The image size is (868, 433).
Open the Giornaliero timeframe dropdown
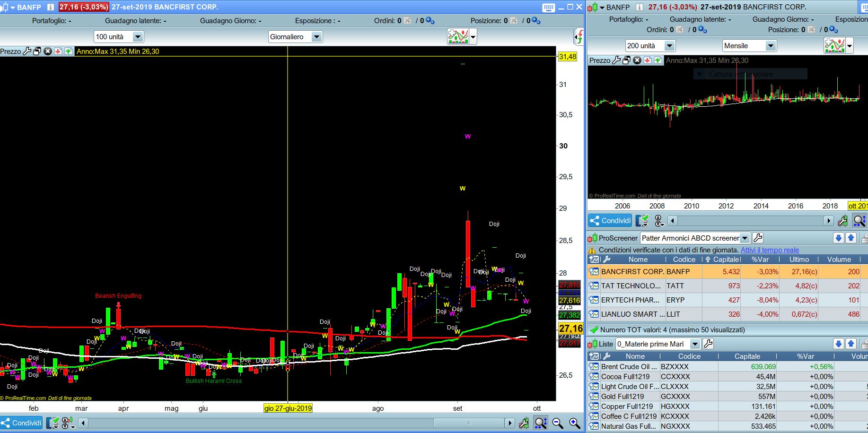coord(295,37)
